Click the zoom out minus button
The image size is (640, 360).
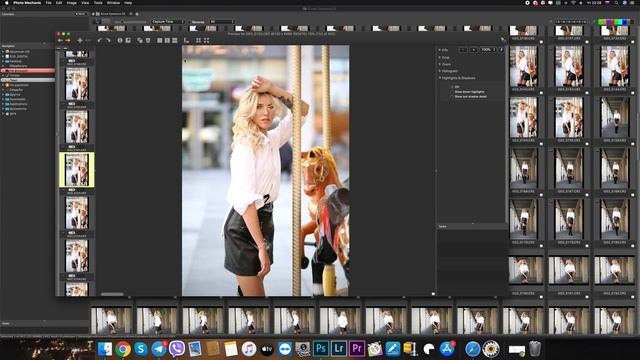463,50
